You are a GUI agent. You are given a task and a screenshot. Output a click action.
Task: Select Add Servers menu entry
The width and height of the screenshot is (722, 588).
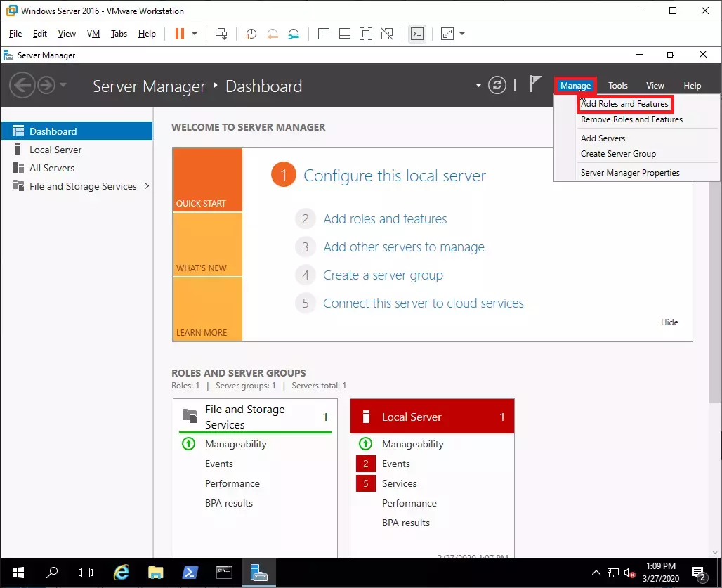coord(603,138)
